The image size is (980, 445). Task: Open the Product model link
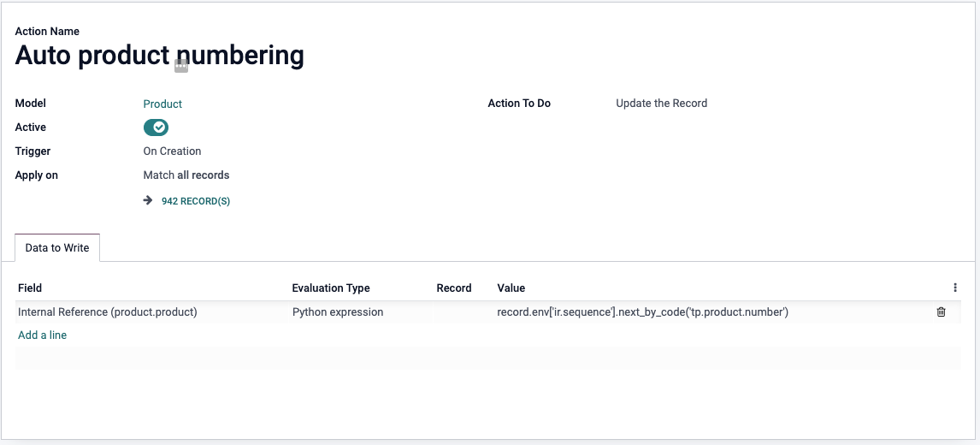pyautogui.click(x=162, y=104)
